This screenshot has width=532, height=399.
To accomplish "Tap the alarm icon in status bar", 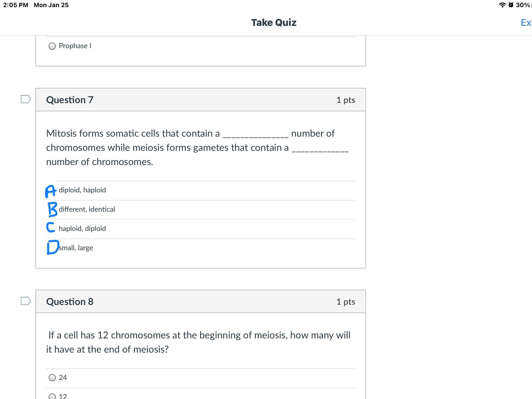I will point(511,5).
